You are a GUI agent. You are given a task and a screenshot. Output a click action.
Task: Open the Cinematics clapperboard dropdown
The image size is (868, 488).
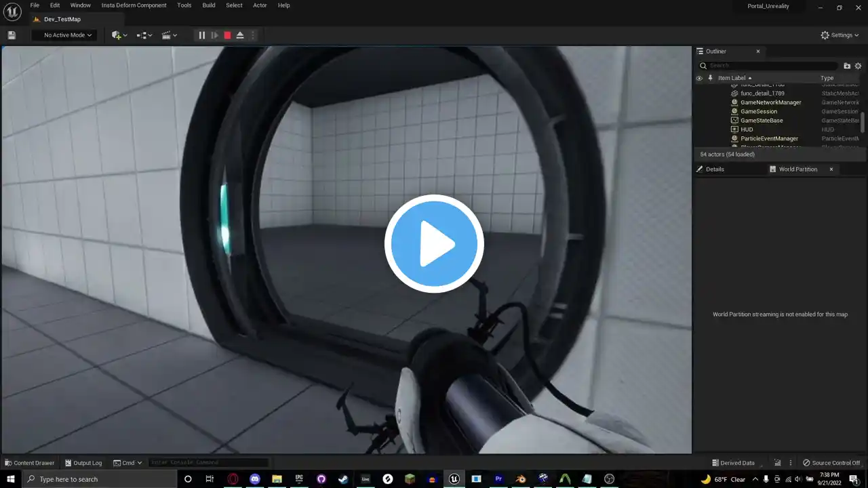(x=170, y=35)
